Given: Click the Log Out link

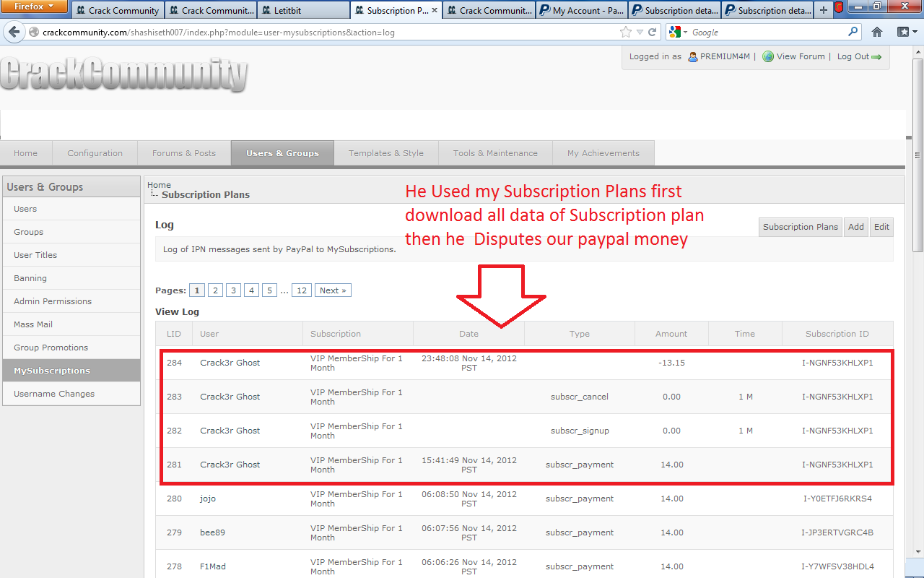Looking at the screenshot, I should pos(853,56).
